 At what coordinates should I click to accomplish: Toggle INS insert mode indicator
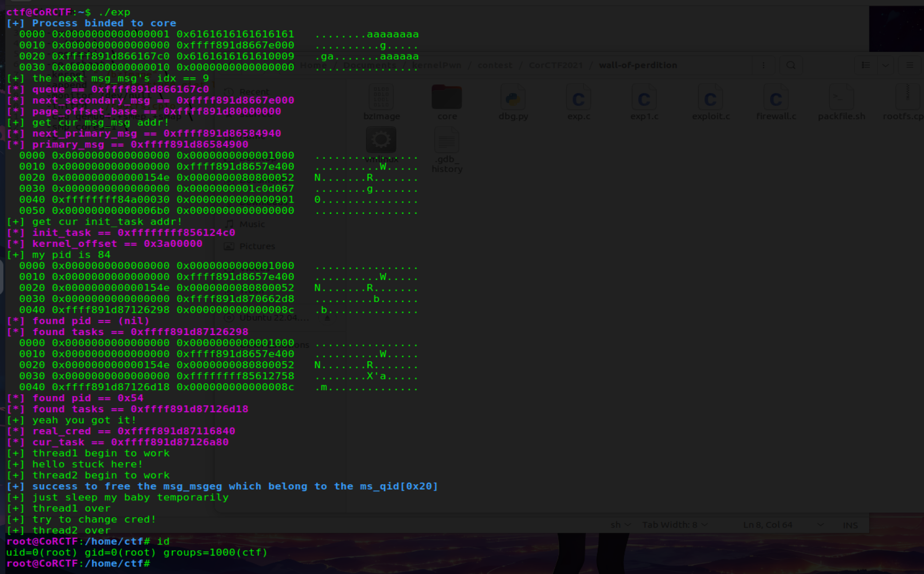click(x=850, y=525)
